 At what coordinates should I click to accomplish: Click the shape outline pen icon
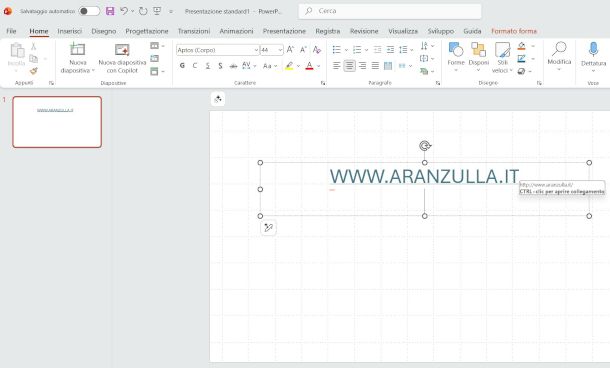(x=522, y=59)
